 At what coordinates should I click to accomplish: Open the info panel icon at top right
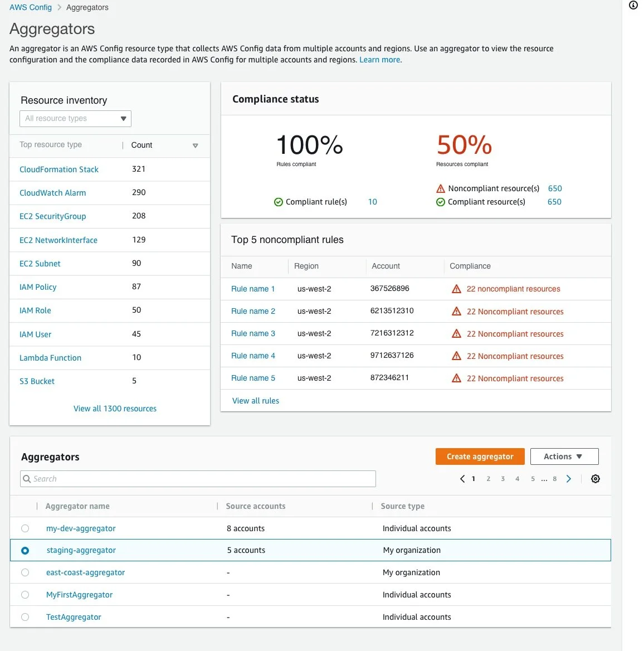[x=633, y=5]
